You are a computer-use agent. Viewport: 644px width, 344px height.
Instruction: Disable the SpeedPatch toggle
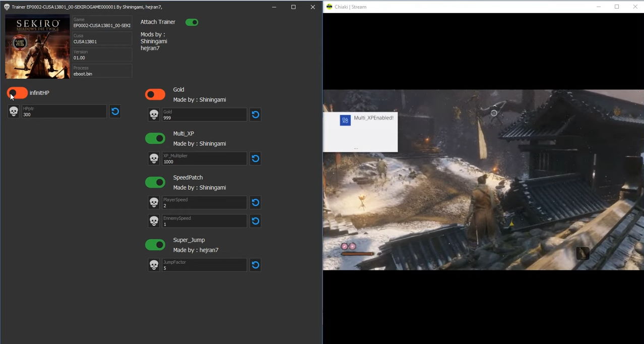click(x=155, y=182)
